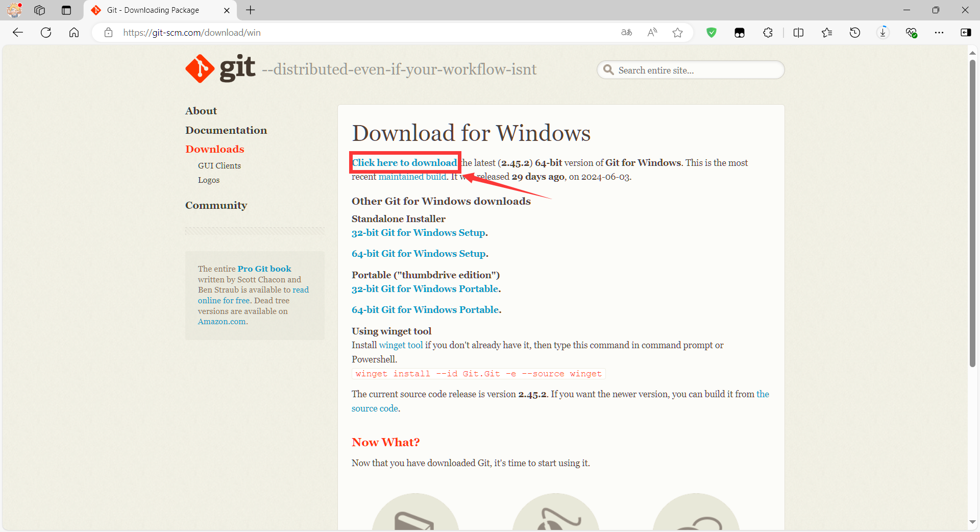Open the Extensions puzzle icon
The height and width of the screenshot is (532, 980).
[x=768, y=33]
